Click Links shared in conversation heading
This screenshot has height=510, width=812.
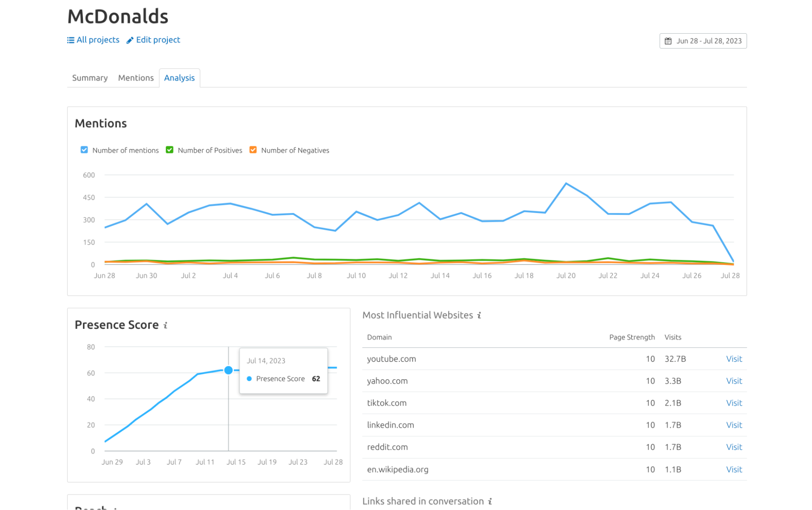[423, 501]
